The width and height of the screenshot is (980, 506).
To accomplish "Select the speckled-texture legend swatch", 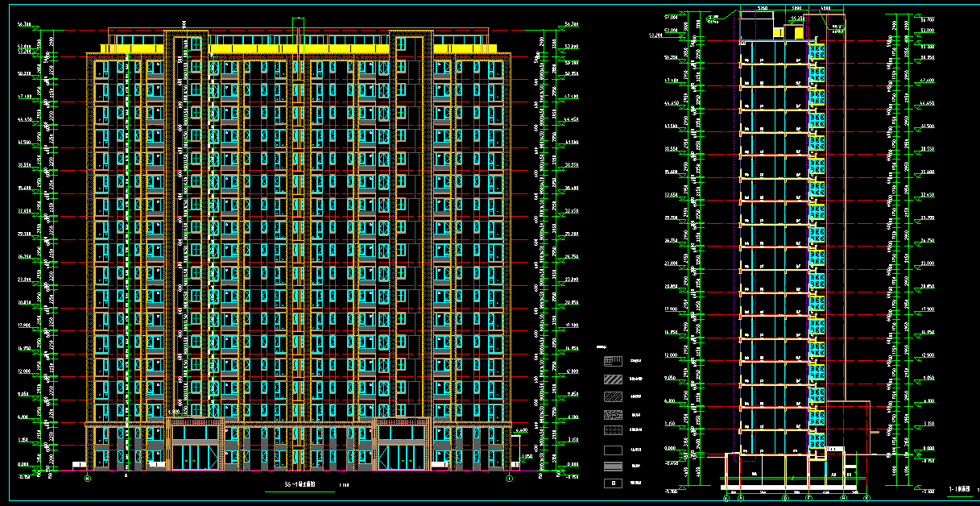I will 613,414.
